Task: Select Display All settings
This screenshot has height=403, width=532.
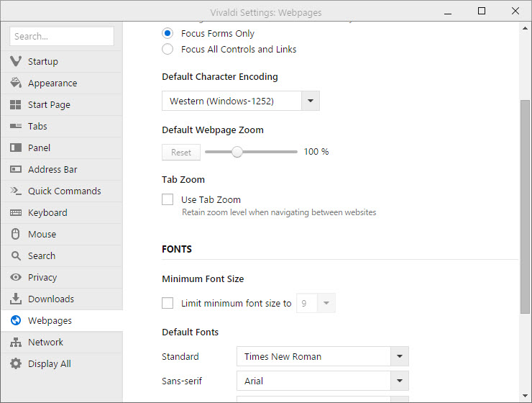Action: point(62,363)
